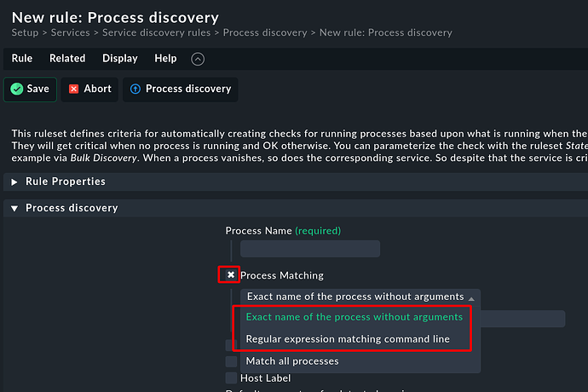The height and width of the screenshot is (392, 588).
Task: Go to Service discovery rules breadcrumb
Action: pyautogui.click(x=157, y=32)
